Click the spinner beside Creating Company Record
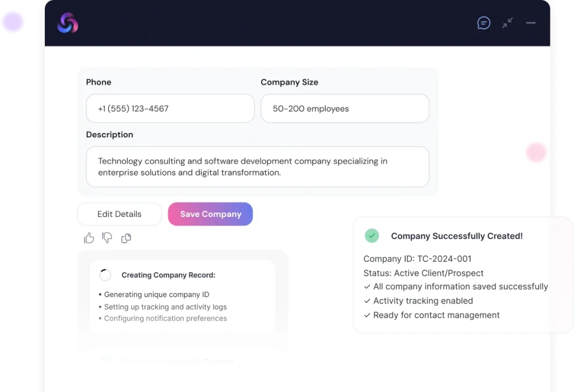574x392 pixels. click(105, 275)
